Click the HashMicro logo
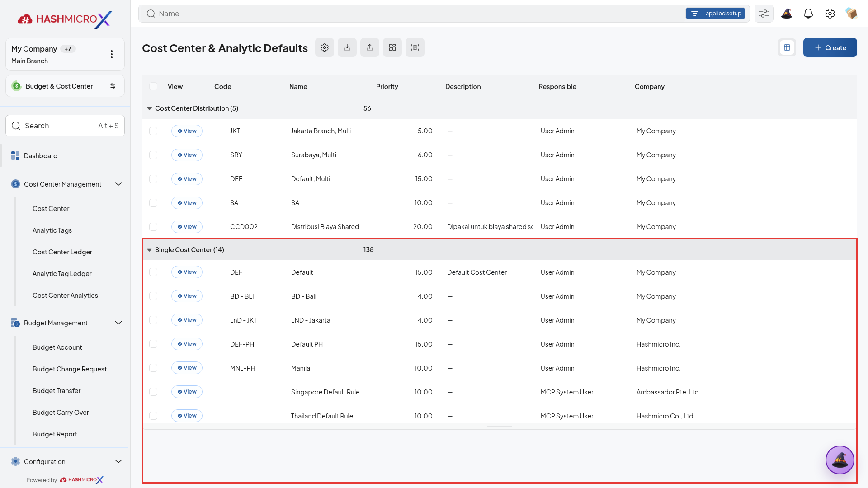This screenshot has height=488, width=868. tap(65, 19)
